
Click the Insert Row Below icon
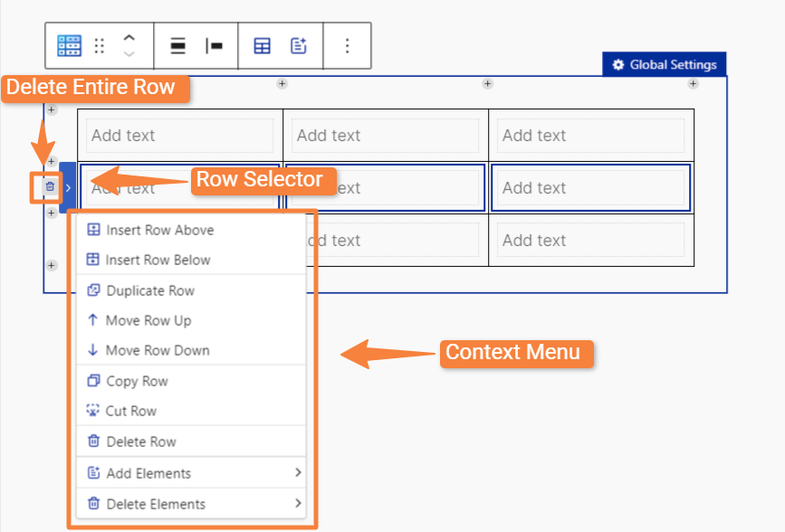(92, 259)
